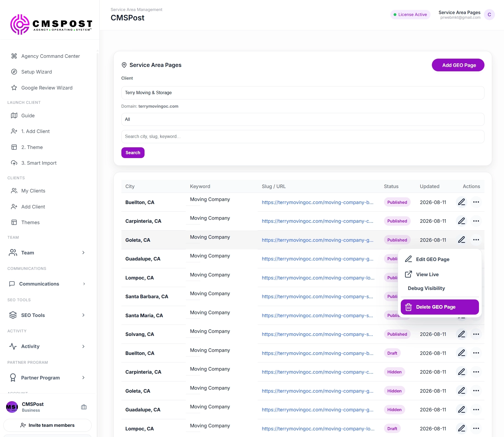Expand the Partner Program sidebar section
Viewport: 504px width, 437px height.
pyautogui.click(x=47, y=378)
